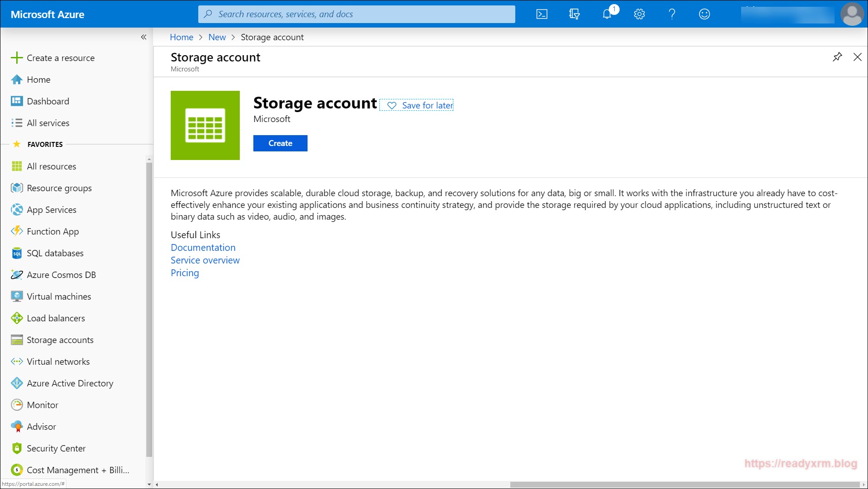Open the help question mark
The image size is (868, 489).
tap(672, 14)
